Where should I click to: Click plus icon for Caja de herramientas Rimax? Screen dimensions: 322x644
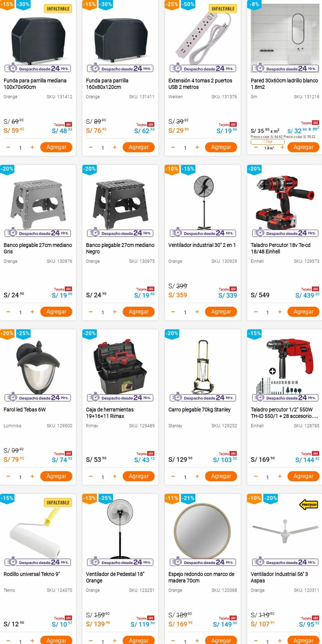[115, 476]
